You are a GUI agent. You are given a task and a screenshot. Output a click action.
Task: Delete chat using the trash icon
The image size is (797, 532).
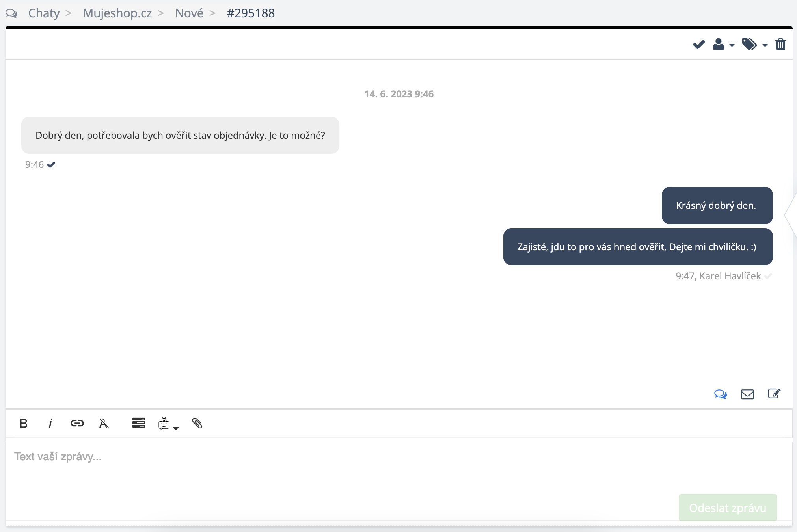(780, 45)
